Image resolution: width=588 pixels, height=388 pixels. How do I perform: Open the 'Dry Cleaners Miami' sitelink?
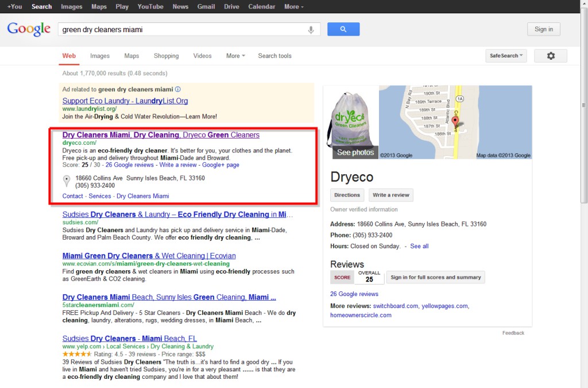point(142,196)
